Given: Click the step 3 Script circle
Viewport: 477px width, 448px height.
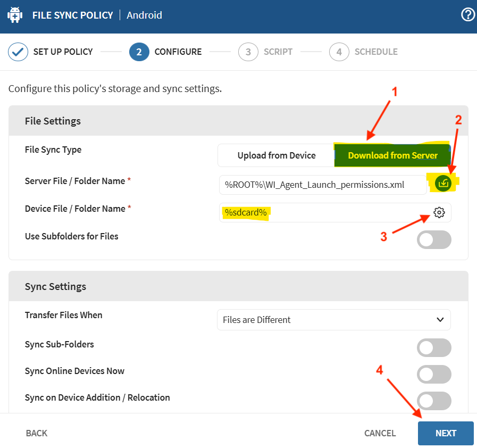Looking at the screenshot, I should pyautogui.click(x=248, y=52).
